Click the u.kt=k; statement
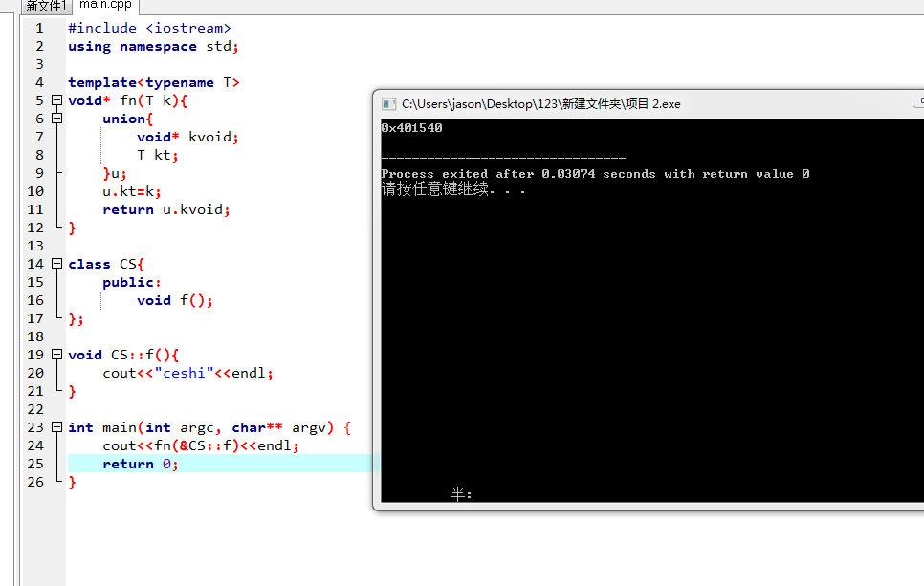The image size is (924, 586). [131, 191]
